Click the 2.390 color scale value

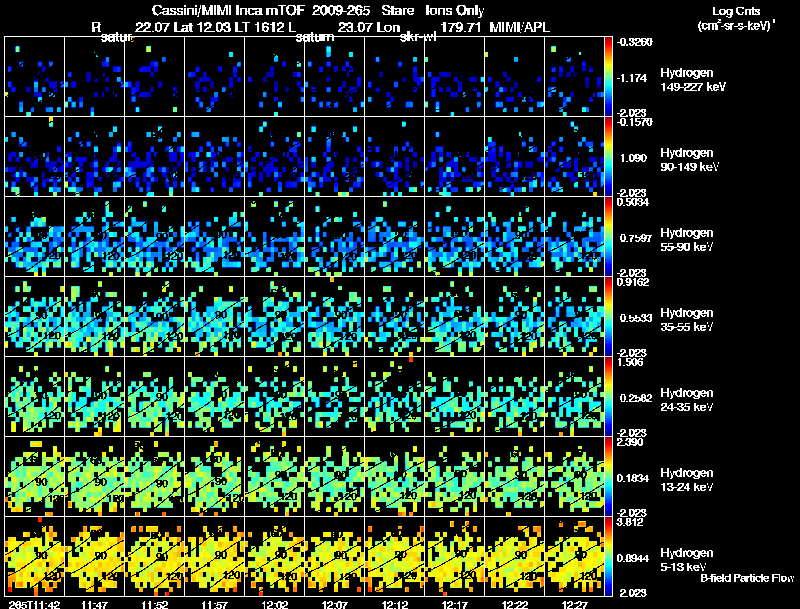pos(630,442)
